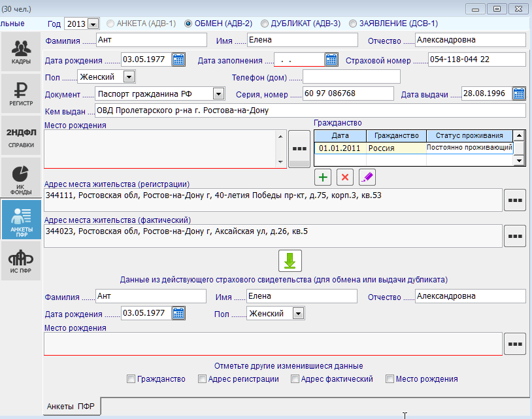The image size is (532, 419).
Task: Click the top Имя field Елена
Action: [303, 40]
